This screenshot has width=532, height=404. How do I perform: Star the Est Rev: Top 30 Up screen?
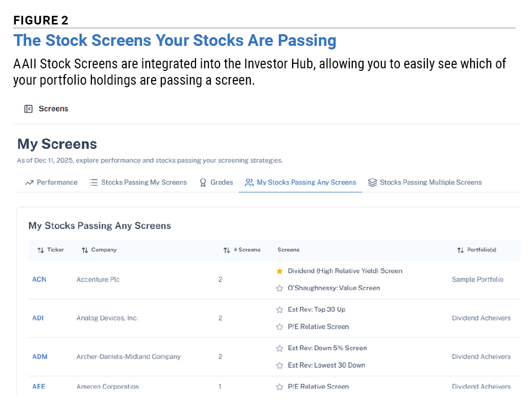click(280, 310)
